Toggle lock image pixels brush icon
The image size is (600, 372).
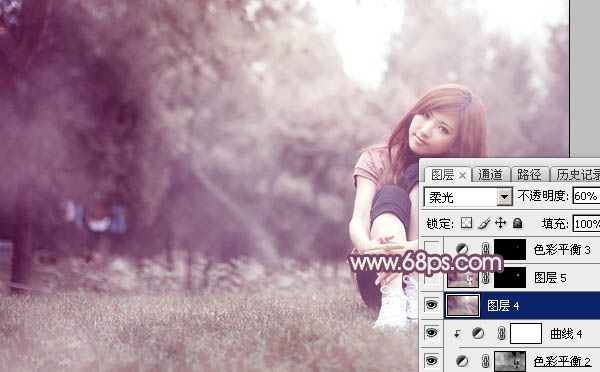[x=484, y=223]
